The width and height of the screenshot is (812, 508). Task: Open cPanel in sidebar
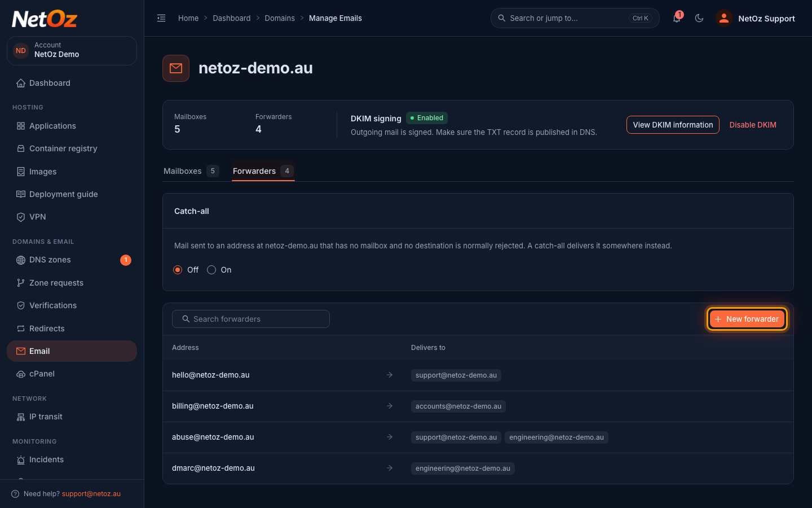pyautogui.click(x=72, y=374)
